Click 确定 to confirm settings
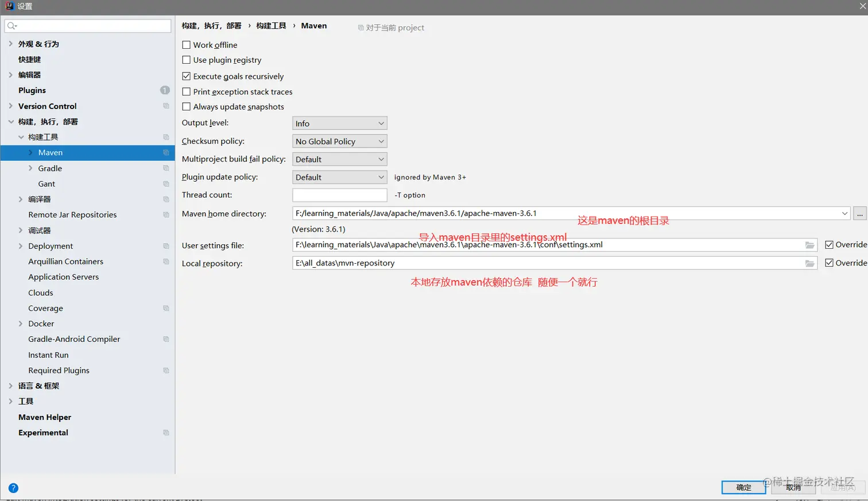The image size is (868, 501). click(743, 487)
